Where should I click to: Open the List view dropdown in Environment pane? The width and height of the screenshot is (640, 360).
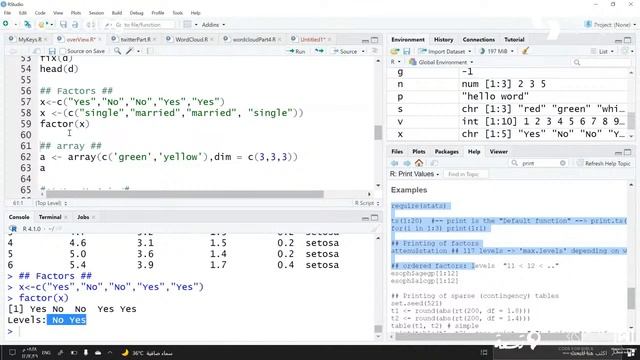pos(603,51)
